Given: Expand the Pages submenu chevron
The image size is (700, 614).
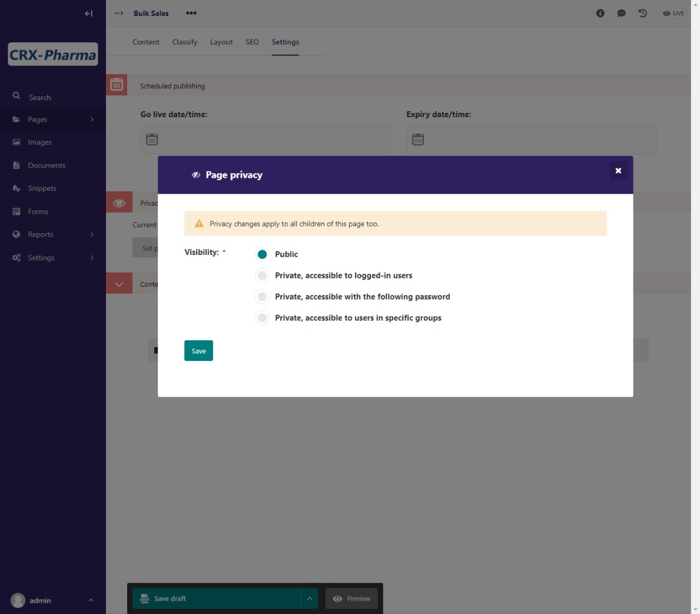Looking at the screenshot, I should coord(92,120).
